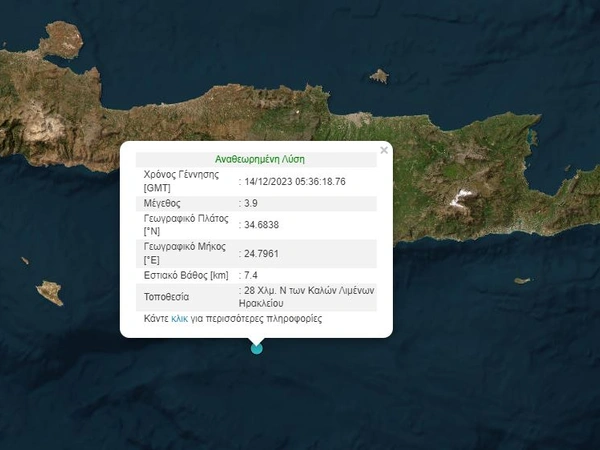Click the 'κλικ' link for more information
Image resolution: width=600 pixels, height=450 pixels.
tap(180, 319)
